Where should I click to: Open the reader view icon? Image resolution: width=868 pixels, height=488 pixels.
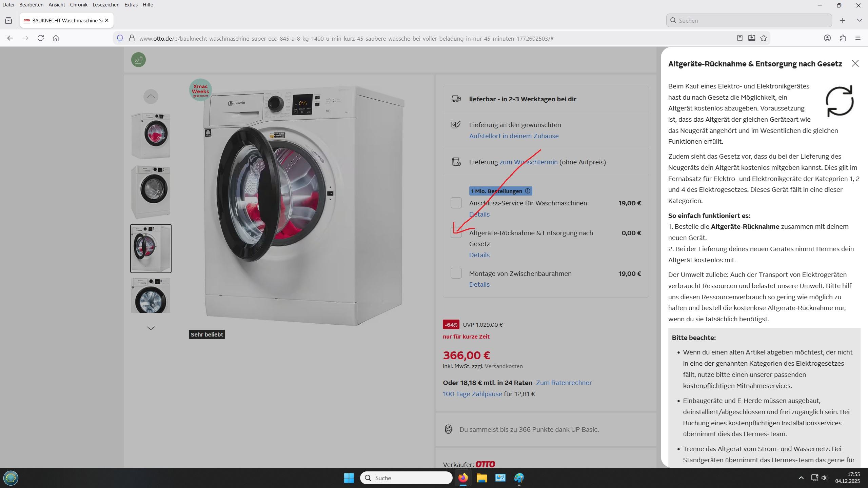(740, 38)
